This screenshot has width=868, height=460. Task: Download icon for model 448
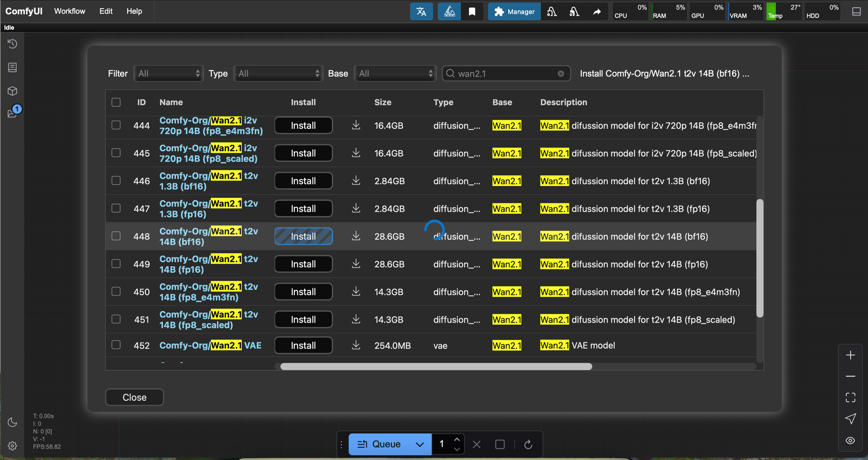(x=356, y=236)
